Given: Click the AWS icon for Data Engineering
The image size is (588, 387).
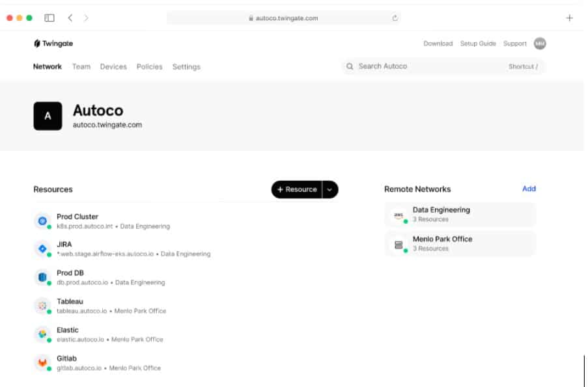Looking at the screenshot, I should [x=399, y=215].
